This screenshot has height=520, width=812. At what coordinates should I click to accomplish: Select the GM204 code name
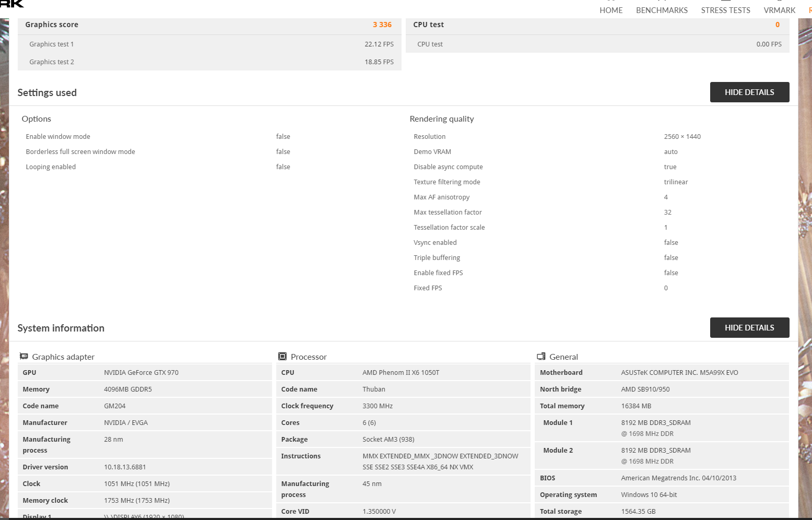pyautogui.click(x=114, y=406)
